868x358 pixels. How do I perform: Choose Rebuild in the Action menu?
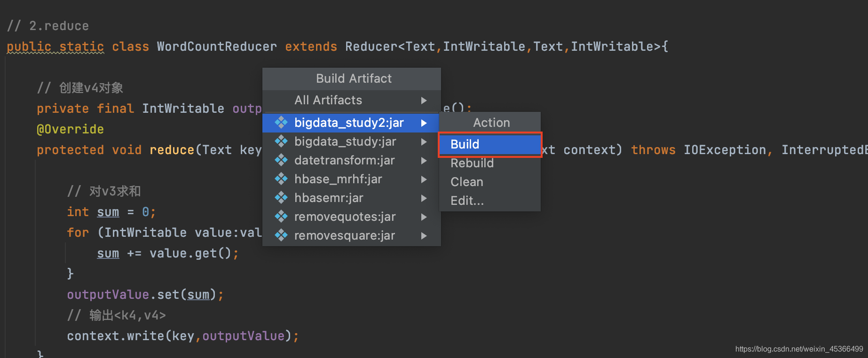(x=489, y=163)
